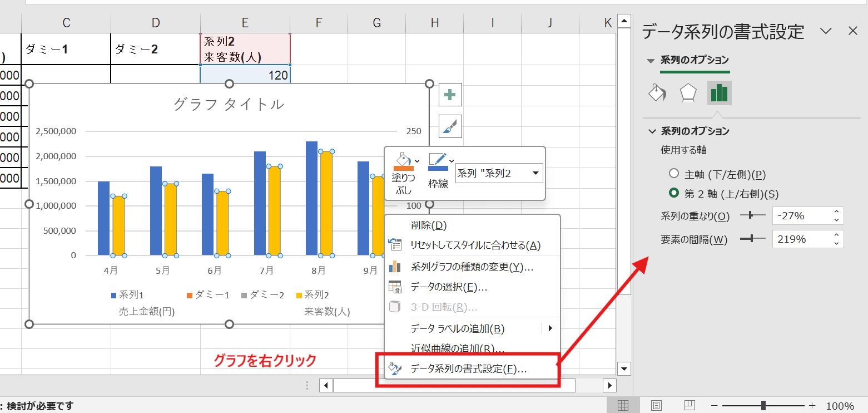Click the 塗りつぶし fill bucket icon

click(x=403, y=161)
